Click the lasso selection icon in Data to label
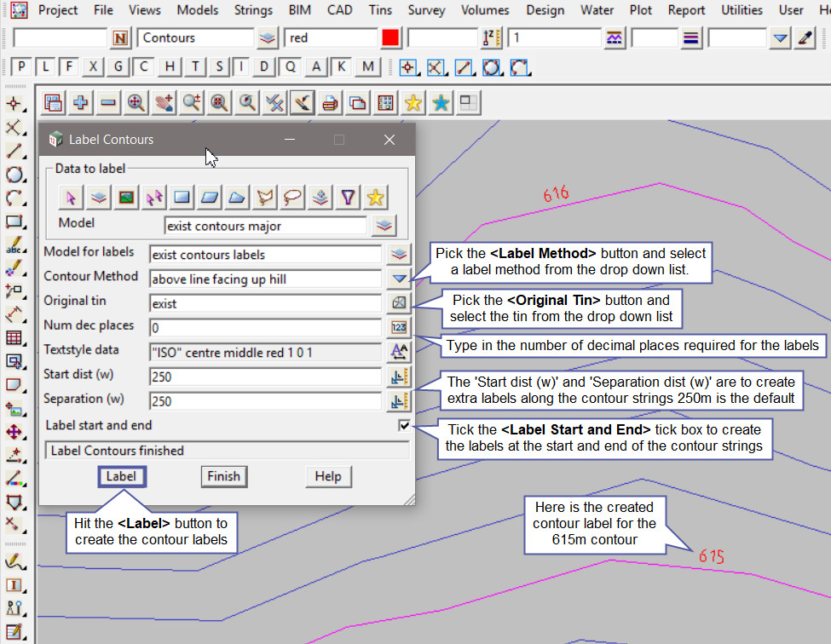 (x=292, y=198)
